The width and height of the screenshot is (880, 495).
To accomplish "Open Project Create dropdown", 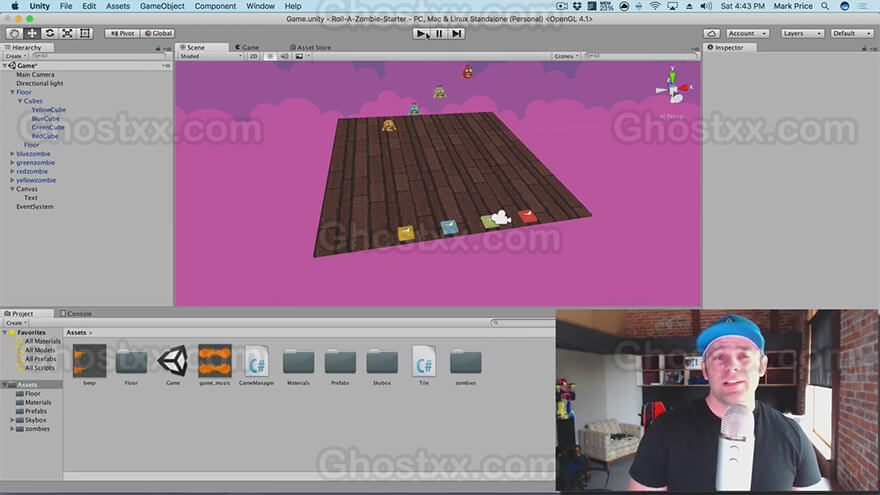I will (x=16, y=323).
